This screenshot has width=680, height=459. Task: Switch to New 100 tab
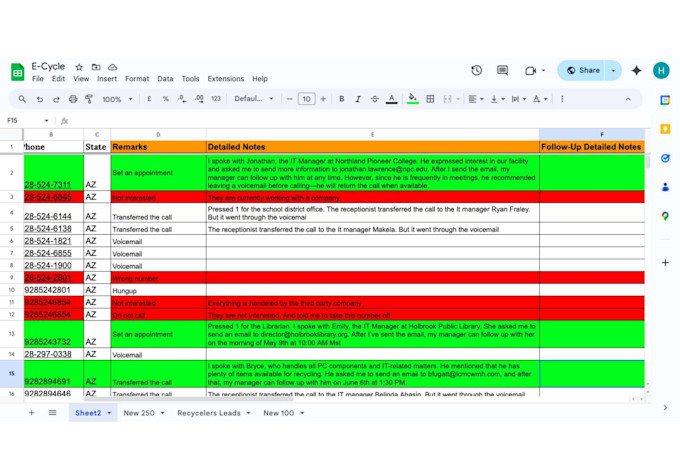coord(278,413)
